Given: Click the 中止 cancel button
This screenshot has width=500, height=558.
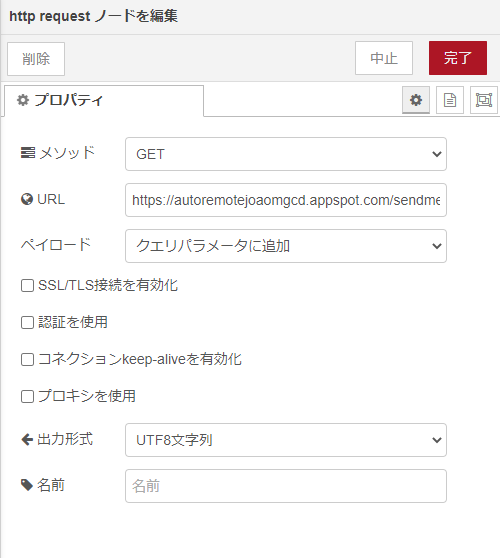Looking at the screenshot, I should pos(384,58).
